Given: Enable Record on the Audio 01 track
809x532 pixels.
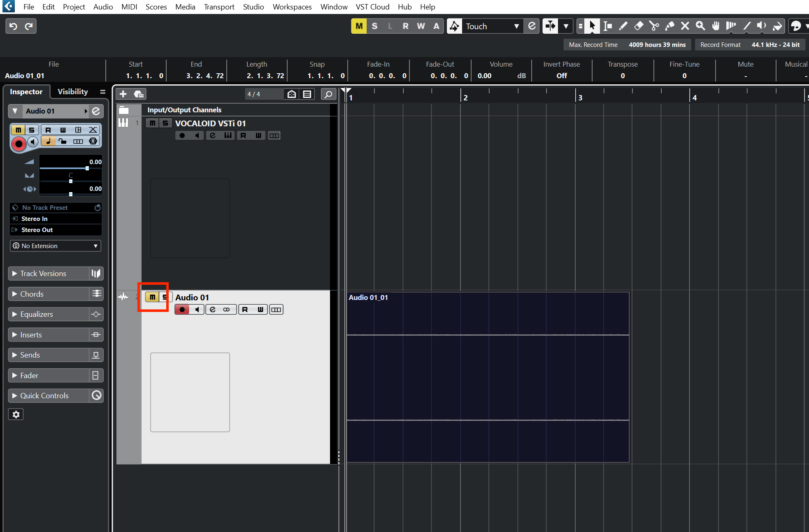Looking at the screenshot, I should pyautogui.click(x=182, y=309).
